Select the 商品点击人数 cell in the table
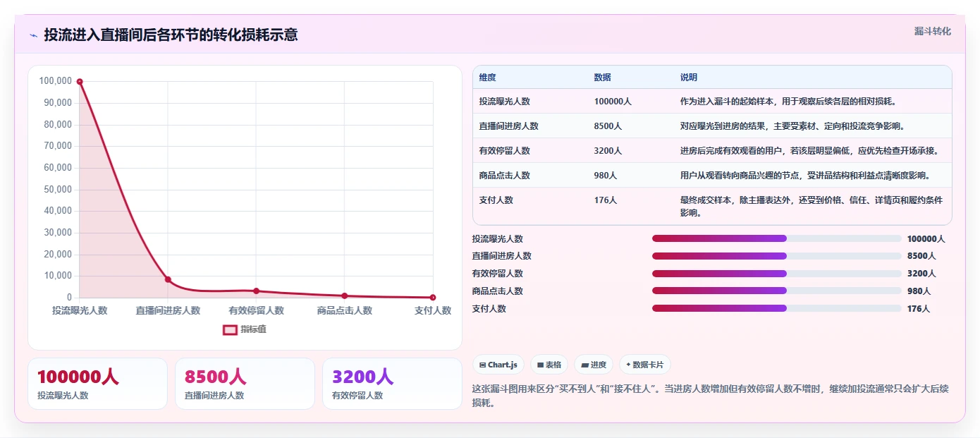This screenshot has width=980, height=438. click(x=505, y=176)
